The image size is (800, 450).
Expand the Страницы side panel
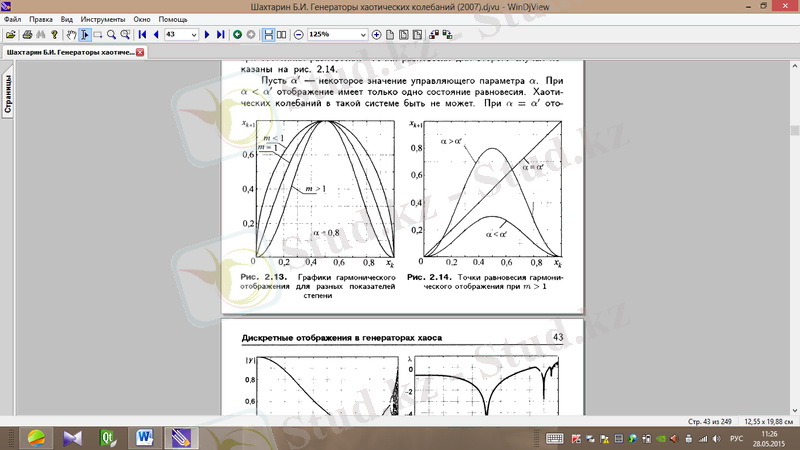[x=8, y=93]
